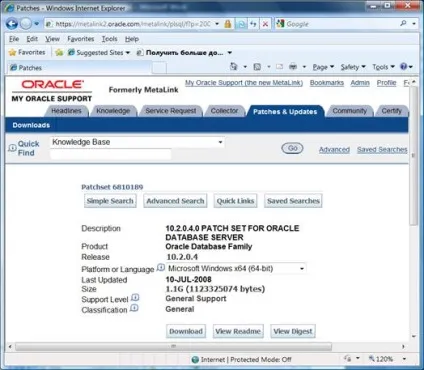Open the File menu
Viewport: 424px width, 370px height.
[14, 39]
